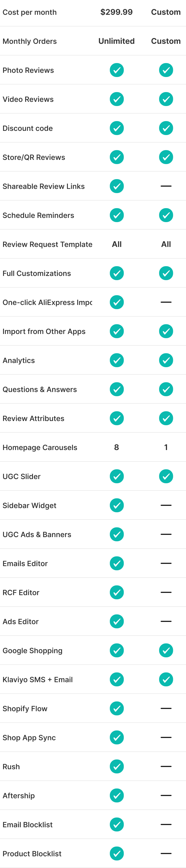Click Sidebar Widget checkmark icon

116,506
